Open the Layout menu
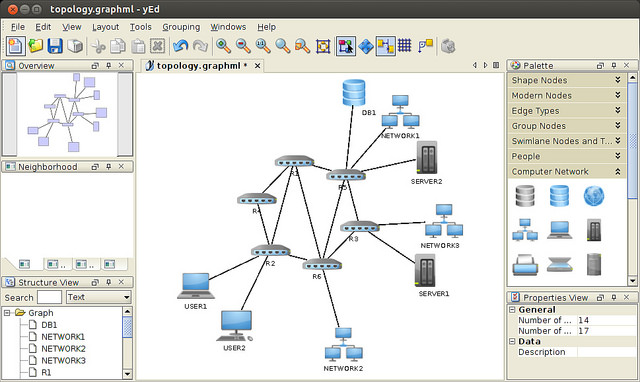640x382 pixels. coord(105,27)
